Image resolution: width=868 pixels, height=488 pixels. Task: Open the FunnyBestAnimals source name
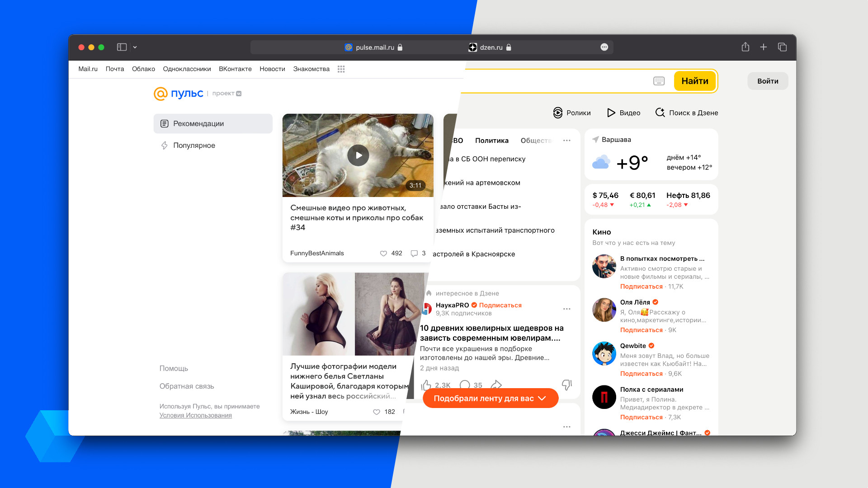tap(317, 253)
